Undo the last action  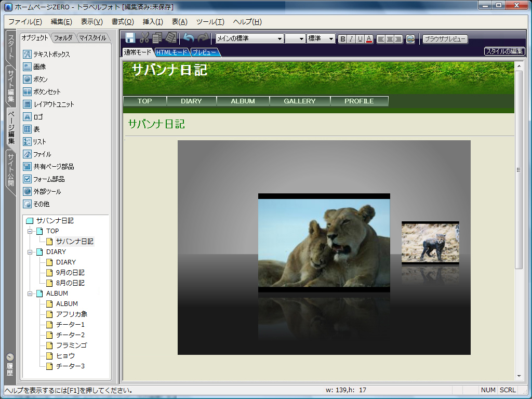(189, 38)
